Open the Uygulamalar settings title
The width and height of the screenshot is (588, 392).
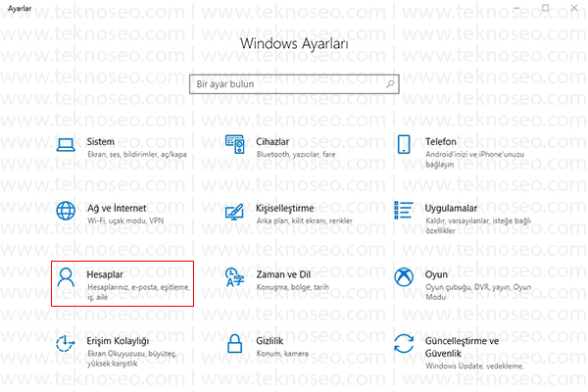click(451, 208)
